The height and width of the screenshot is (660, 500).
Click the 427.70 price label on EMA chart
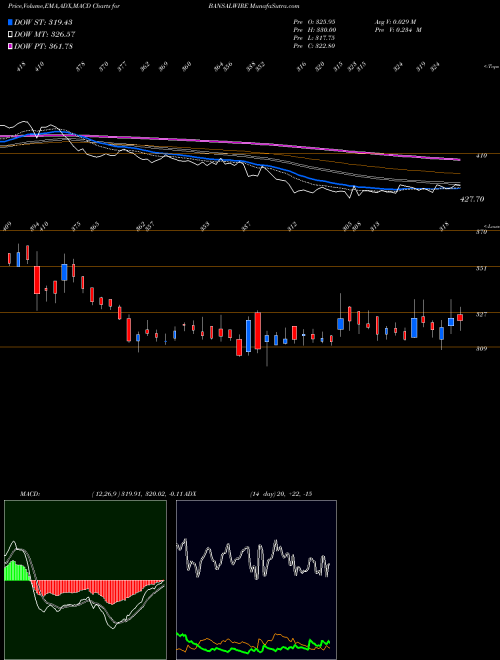pos(472,199)
